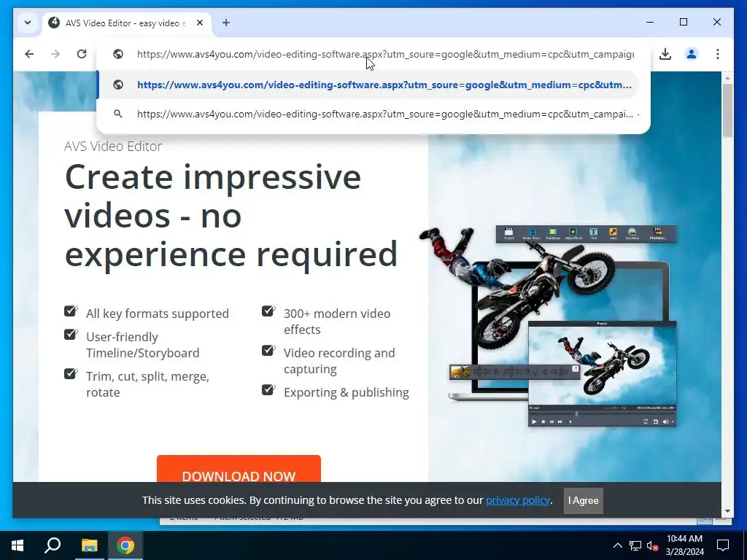Image resolution: width=747 pixels, height=560 pixels.
Task: Close the AVS Video Editor tab
Action: tap(200, 23)
